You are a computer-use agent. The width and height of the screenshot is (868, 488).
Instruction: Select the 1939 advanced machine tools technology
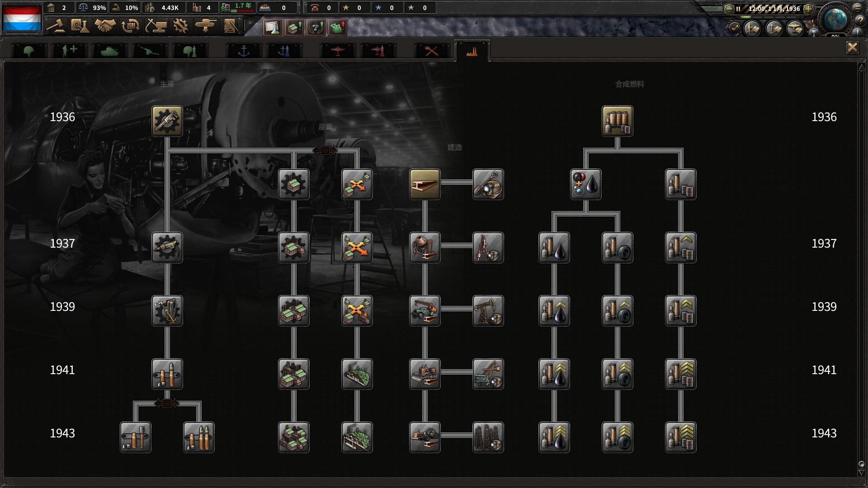167,311
